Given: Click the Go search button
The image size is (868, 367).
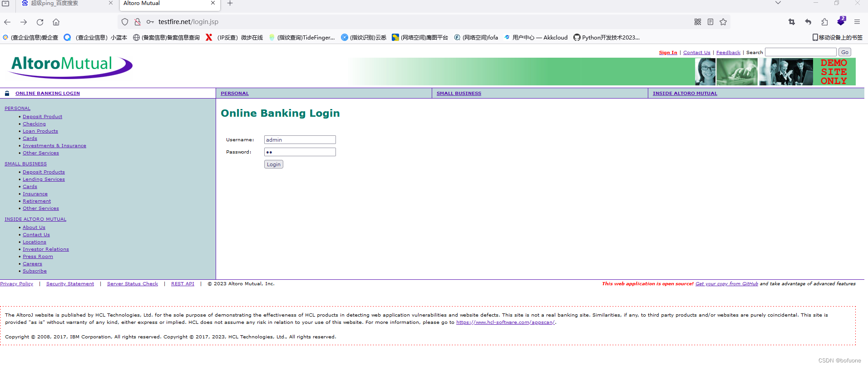Looking at the screenshot, I should tap(845, 52).
